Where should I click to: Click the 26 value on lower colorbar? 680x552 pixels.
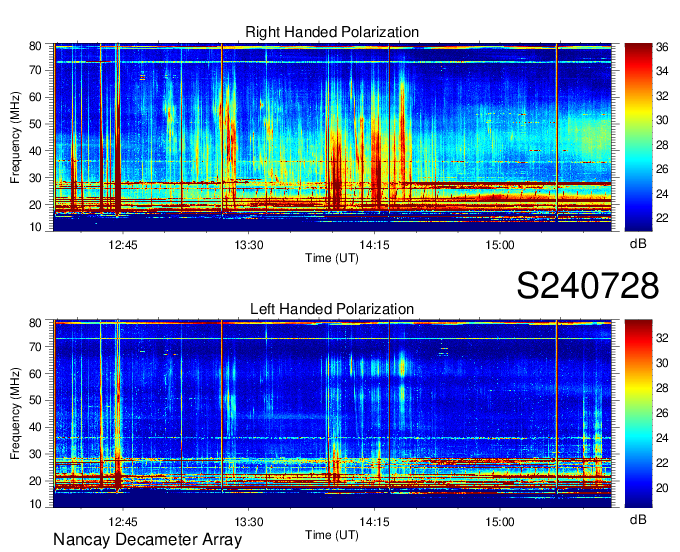coord(662,413)
